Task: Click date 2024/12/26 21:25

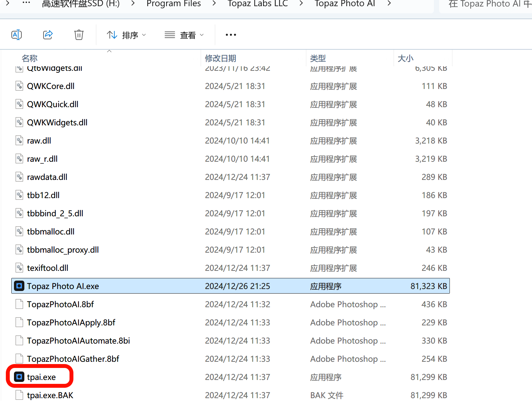Action: [x=237, y=286]
